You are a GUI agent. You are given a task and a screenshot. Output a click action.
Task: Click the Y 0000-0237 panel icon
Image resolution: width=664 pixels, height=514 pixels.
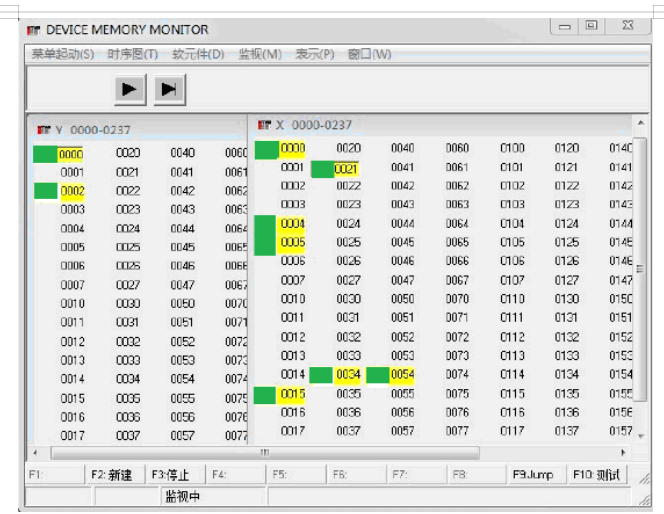44,130
